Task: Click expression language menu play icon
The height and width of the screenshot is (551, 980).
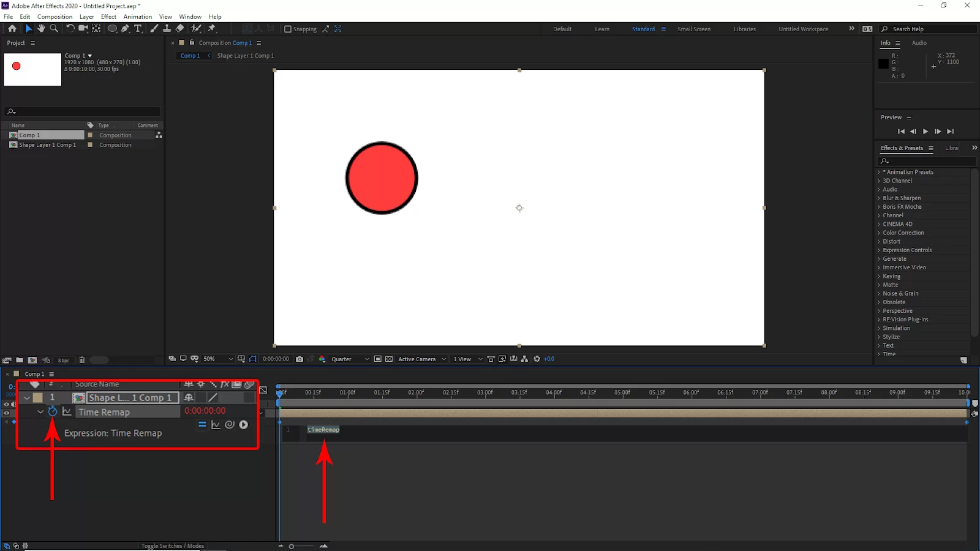Action: [244, 425]
